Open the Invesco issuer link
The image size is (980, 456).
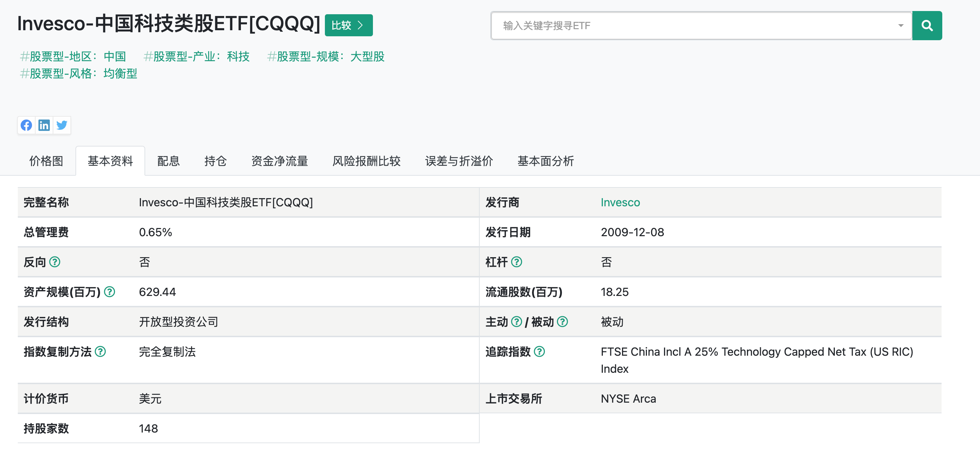[620, 202]
